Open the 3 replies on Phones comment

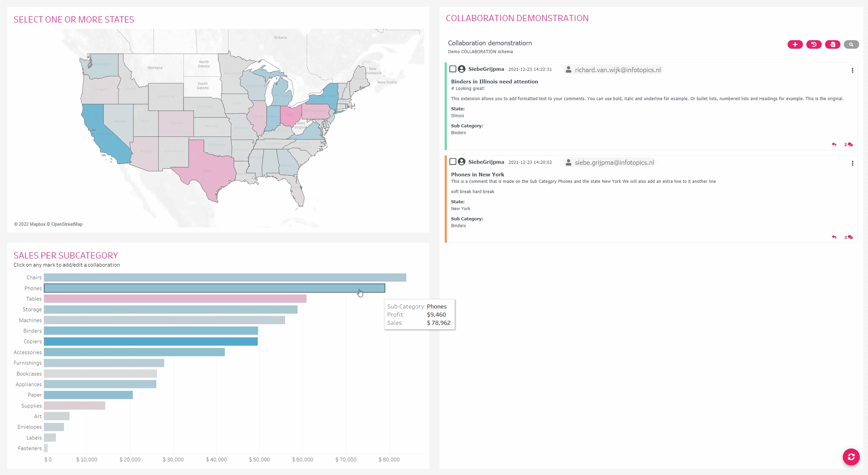(848, 237)
